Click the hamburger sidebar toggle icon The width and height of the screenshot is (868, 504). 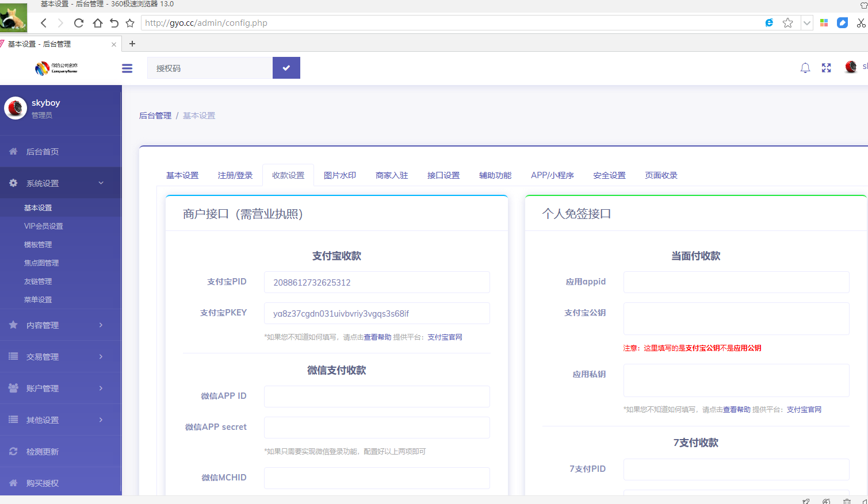coord(127,68)
